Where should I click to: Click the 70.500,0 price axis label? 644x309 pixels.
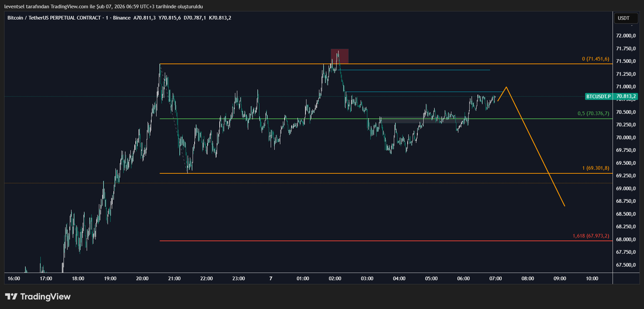(x=625, y=112)
